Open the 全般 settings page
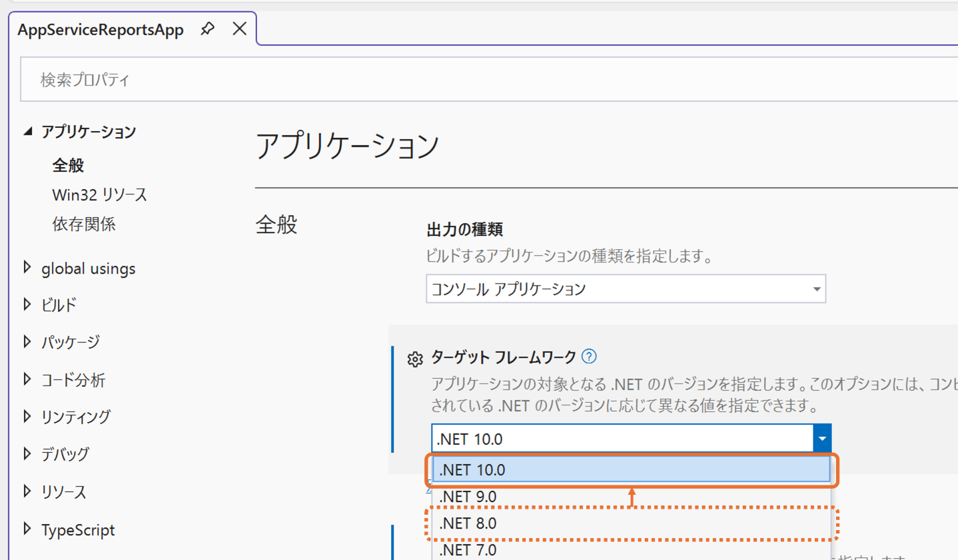 point(68,165)
